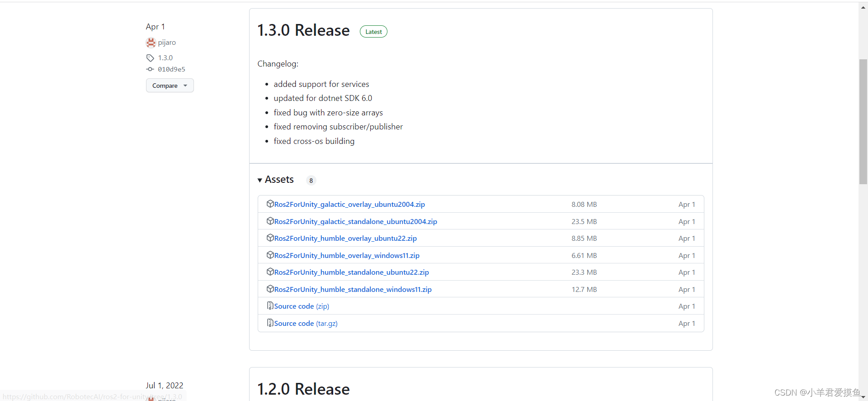Click 'fixed bug with zero-size arrays' line
Screen dimensions: 868x401
(328, 113)
